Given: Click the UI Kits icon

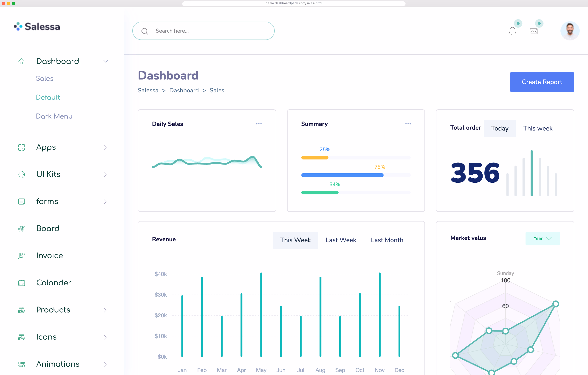Looking at the screenshot, I should 22,174.
